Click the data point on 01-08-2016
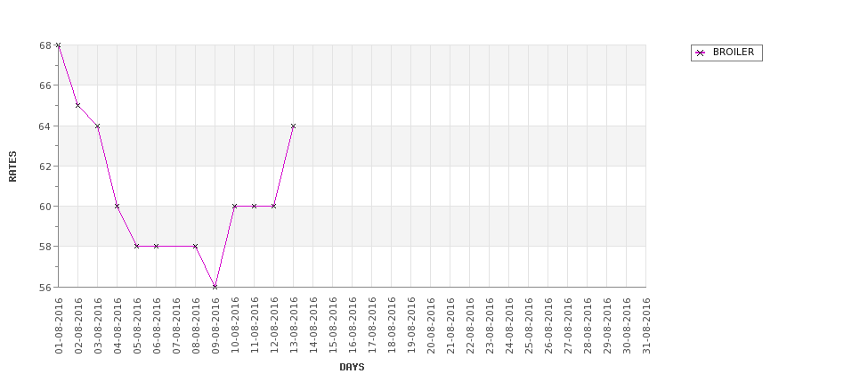The height and width of the screenshot is (382, 868). point(58,45)
